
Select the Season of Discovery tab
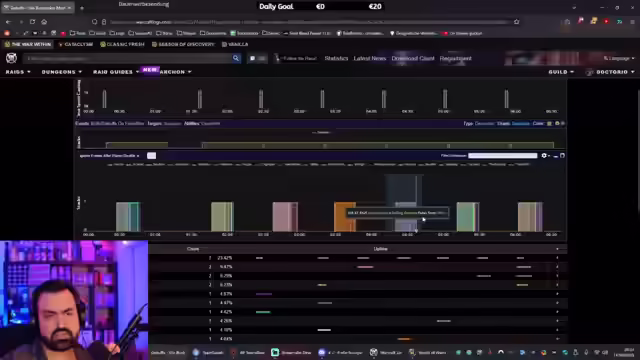[183, 44]
